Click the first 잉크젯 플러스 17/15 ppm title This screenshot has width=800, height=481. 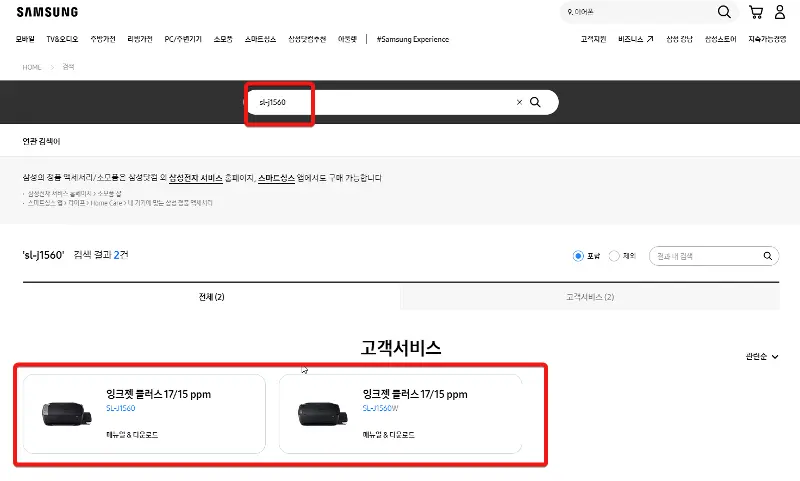point(158,394)
